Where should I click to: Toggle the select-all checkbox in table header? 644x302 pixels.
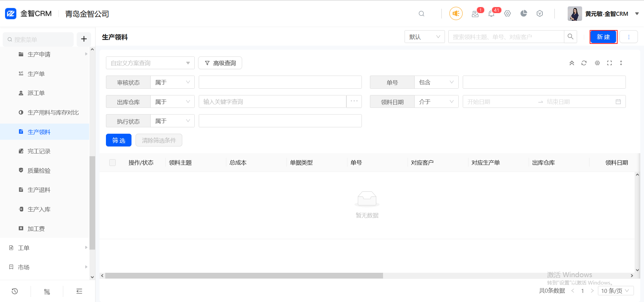click(x=113, y=163)
